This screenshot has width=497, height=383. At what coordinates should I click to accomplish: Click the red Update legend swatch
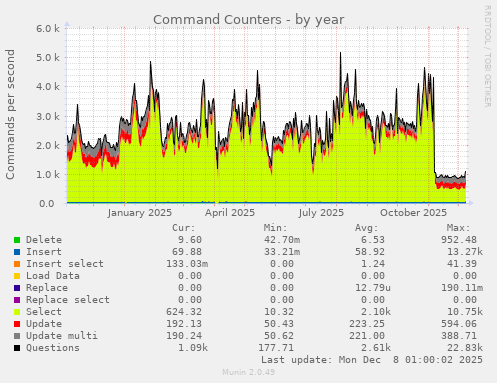click(x=17, y=324)
